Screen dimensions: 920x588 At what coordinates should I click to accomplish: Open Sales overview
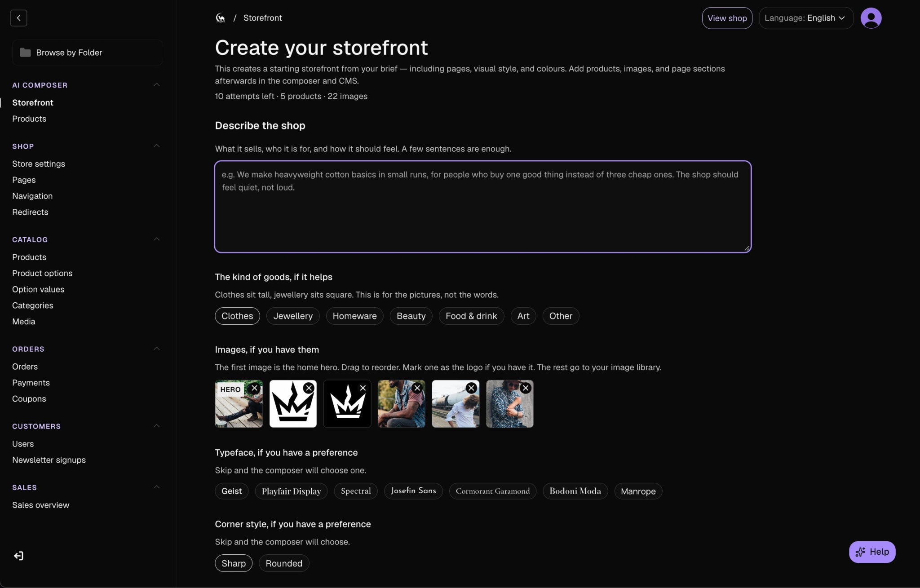click(x=41, y=505)
